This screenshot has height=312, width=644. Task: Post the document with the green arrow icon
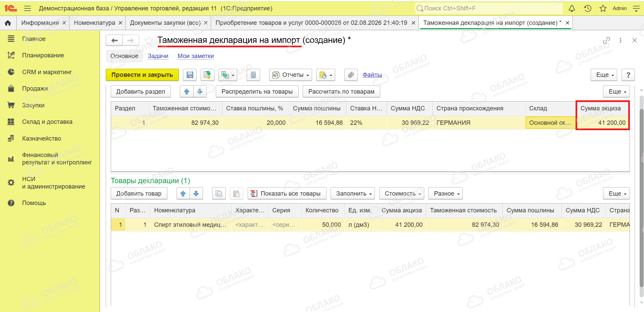207,75
